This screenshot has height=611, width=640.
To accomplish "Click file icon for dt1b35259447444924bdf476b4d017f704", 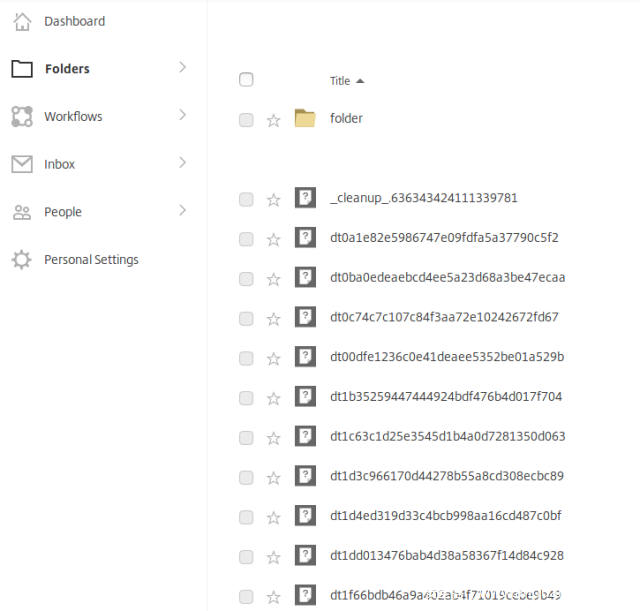I will pos(305,396).
